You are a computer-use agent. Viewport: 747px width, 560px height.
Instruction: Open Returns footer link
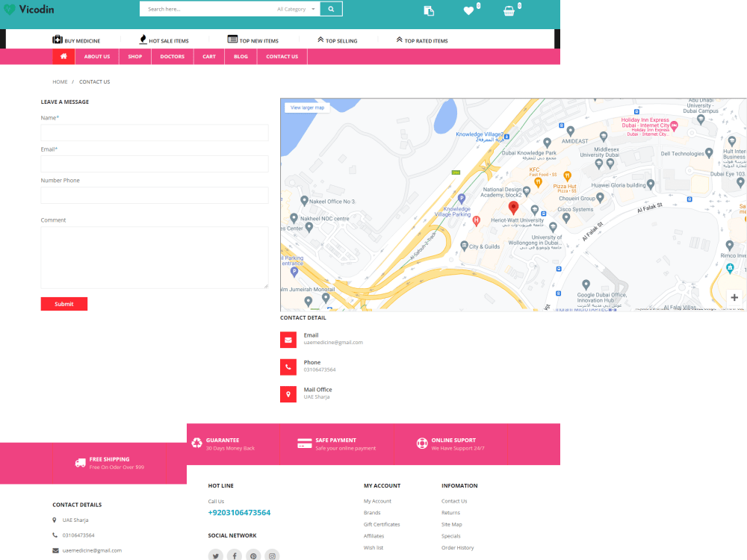(x=450, y=513)
